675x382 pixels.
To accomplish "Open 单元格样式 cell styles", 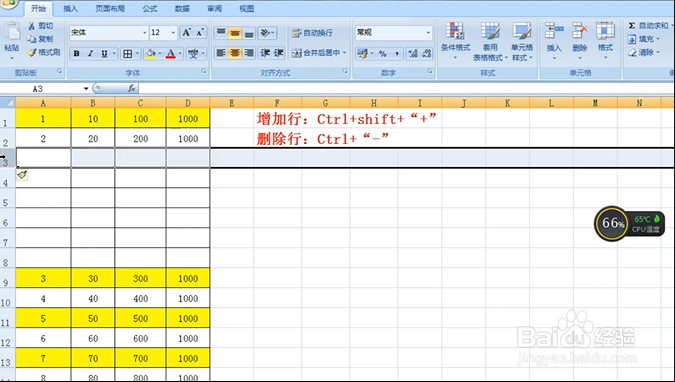I will pyautogui.click(x=522, y=41).
